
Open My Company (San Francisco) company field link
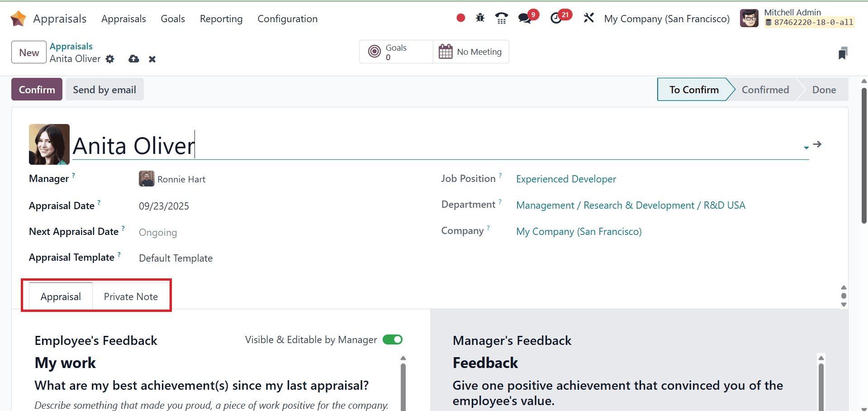tap(579, 231)
